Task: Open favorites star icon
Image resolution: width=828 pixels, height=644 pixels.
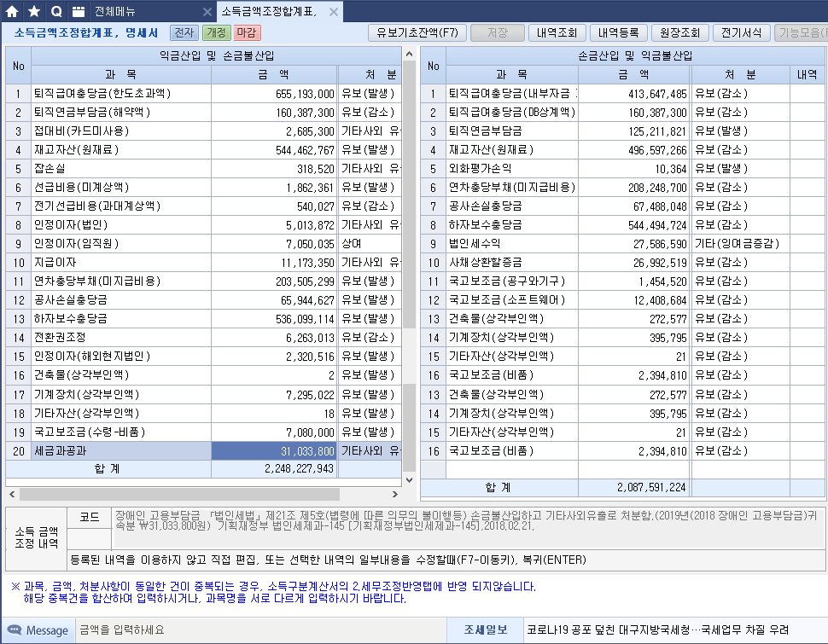Action: [34, 11]
